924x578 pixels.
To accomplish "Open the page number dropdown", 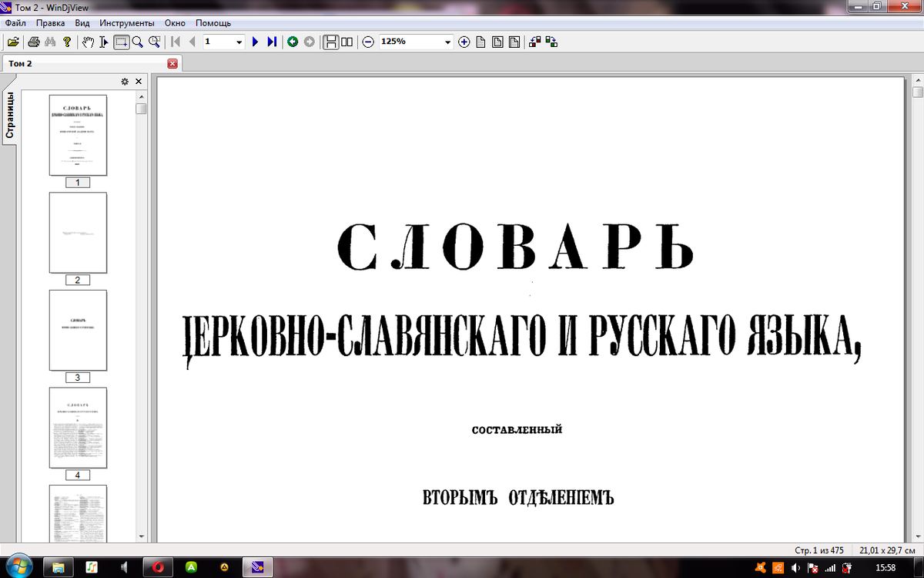I will coord(239,42).
